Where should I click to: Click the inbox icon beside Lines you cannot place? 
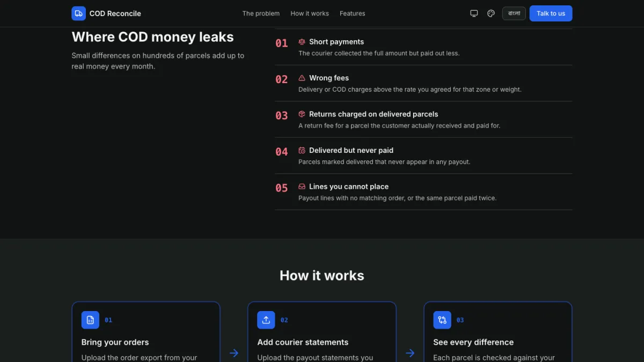tap(302, 187)
